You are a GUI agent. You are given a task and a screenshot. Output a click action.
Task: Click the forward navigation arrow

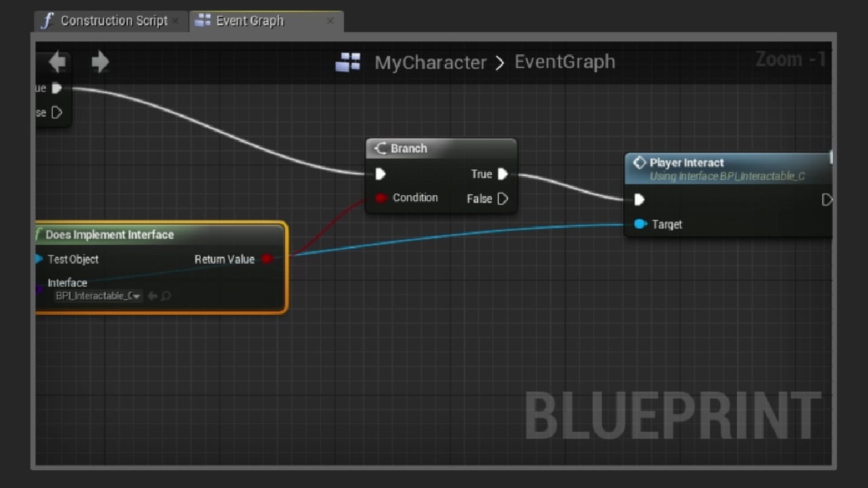100,62
